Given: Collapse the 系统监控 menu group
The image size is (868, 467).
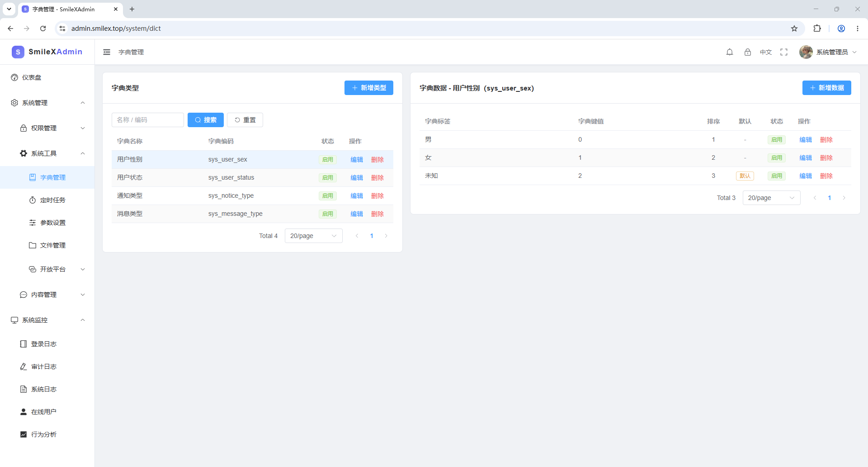Looking at the screenshot, I should coord(47,320).
